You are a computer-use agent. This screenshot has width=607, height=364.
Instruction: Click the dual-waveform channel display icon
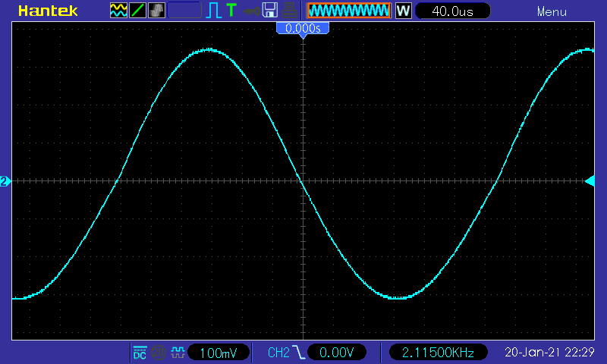[x=118, y=11]
